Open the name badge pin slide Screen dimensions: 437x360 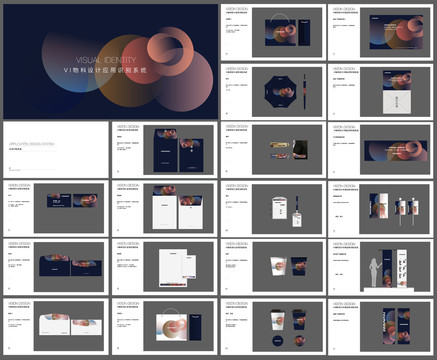click(x=273, y=150)
